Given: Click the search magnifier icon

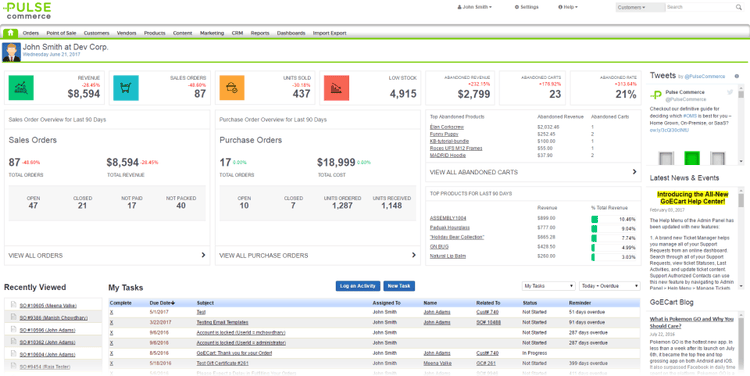Looking at the screenshot, I should pos(739,7).
